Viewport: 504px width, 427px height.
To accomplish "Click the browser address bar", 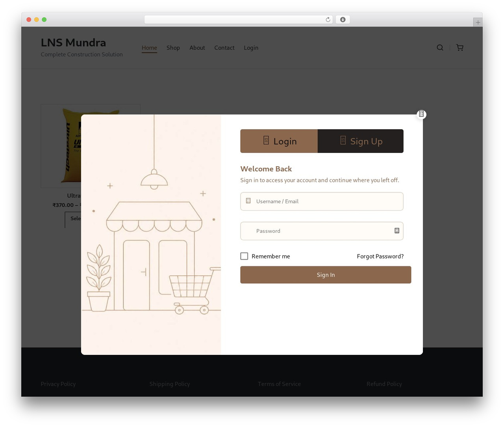I will point(239,20).
